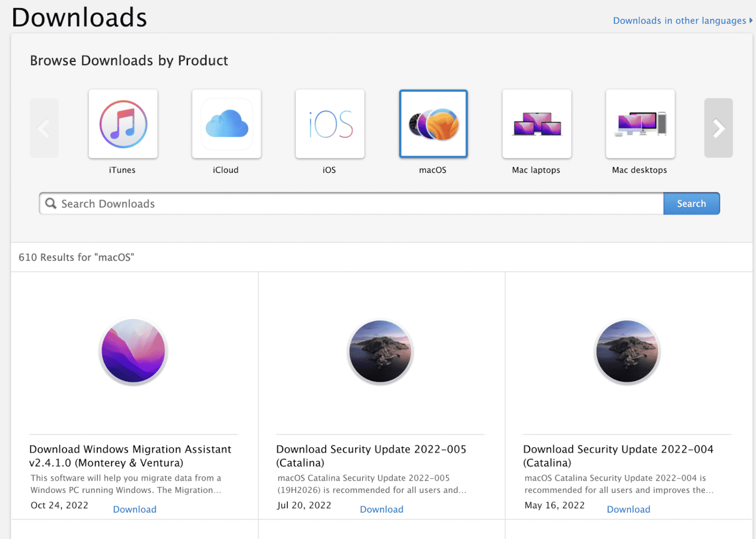Download Security Update 2022-005 Catalina
The image size is (756, 539).
point(382,509)
